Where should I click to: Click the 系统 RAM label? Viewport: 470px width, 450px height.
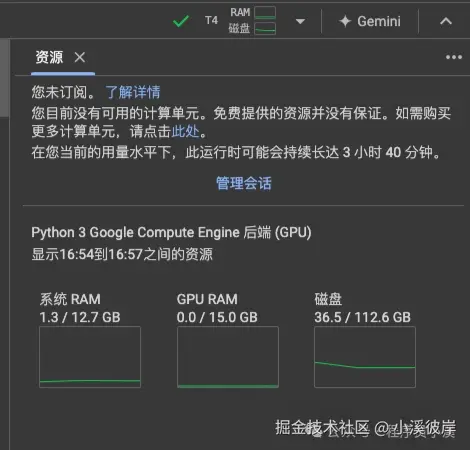click(x=70, y=299)
